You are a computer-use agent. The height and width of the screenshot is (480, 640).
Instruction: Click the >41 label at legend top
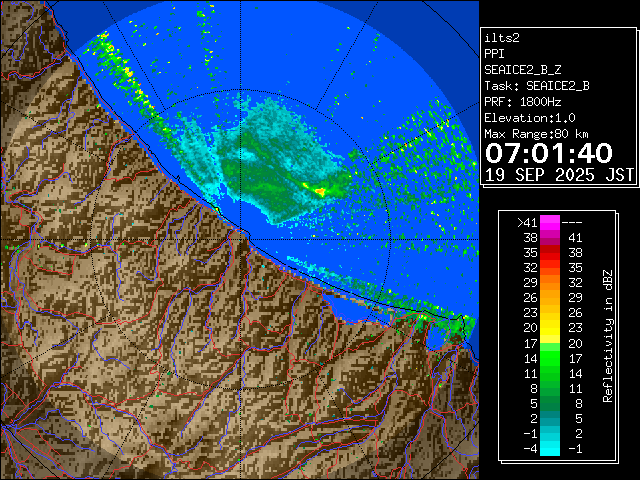pos(527,223)
